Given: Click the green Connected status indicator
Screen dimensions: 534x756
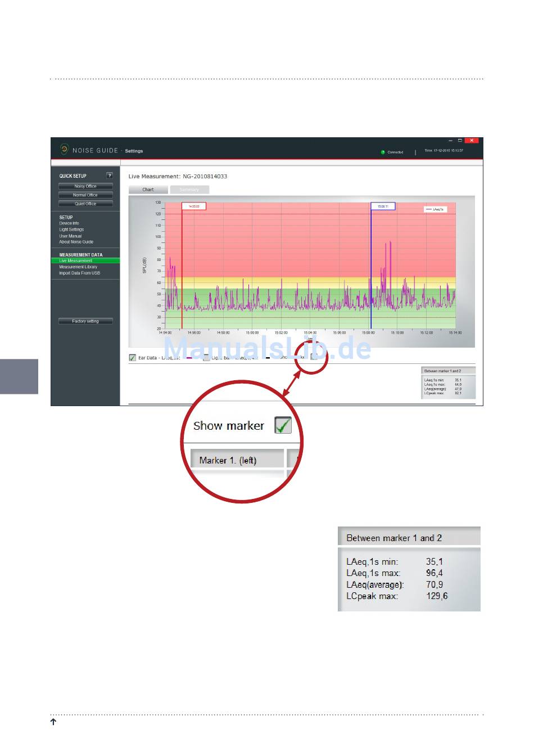Looking at the screenshot, I should click(x=383, y=152).
